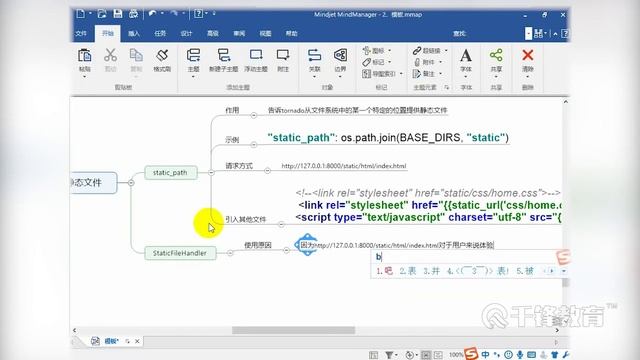This screenshot has width=640, height=360.
Task: Open the undo history dropdown arrow
Action: tap(162, 14)
